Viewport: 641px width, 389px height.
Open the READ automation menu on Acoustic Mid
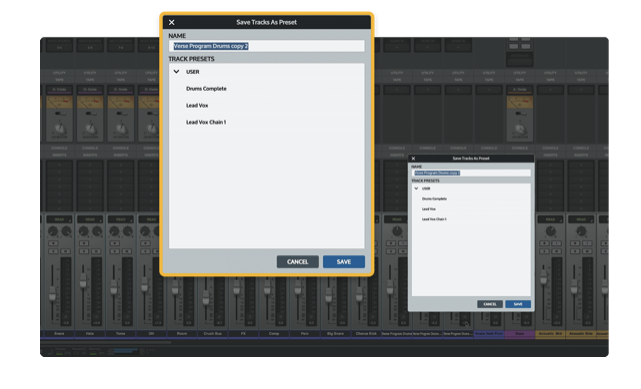551,219
